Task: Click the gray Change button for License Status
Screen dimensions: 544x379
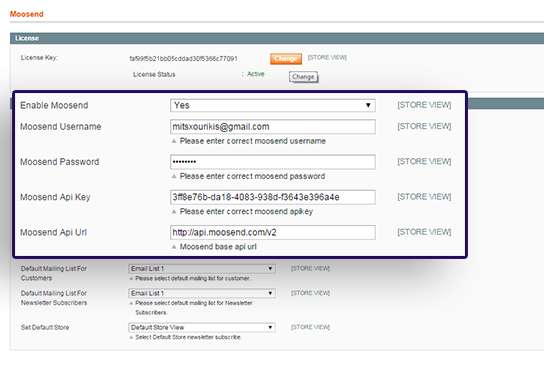Action: [303, 77]
